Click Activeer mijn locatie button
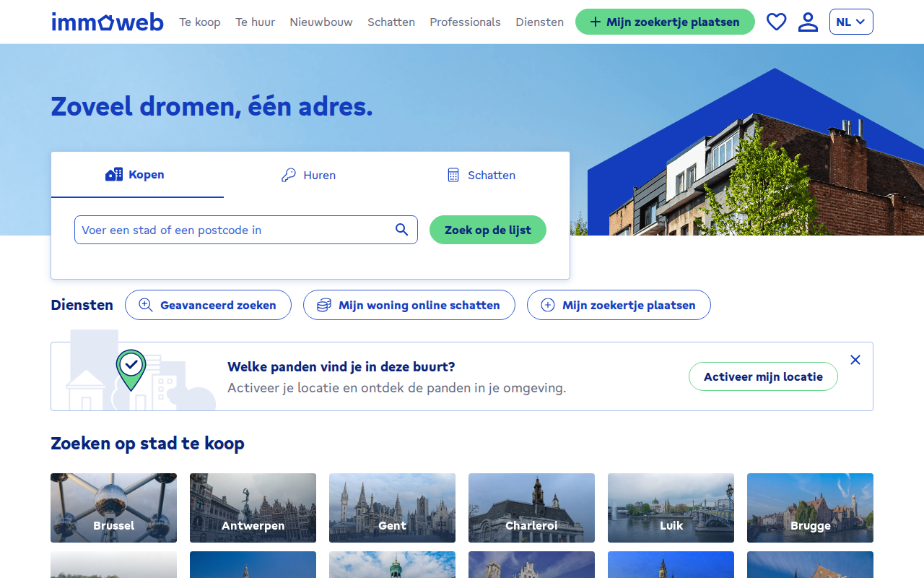 coord(763,376)
